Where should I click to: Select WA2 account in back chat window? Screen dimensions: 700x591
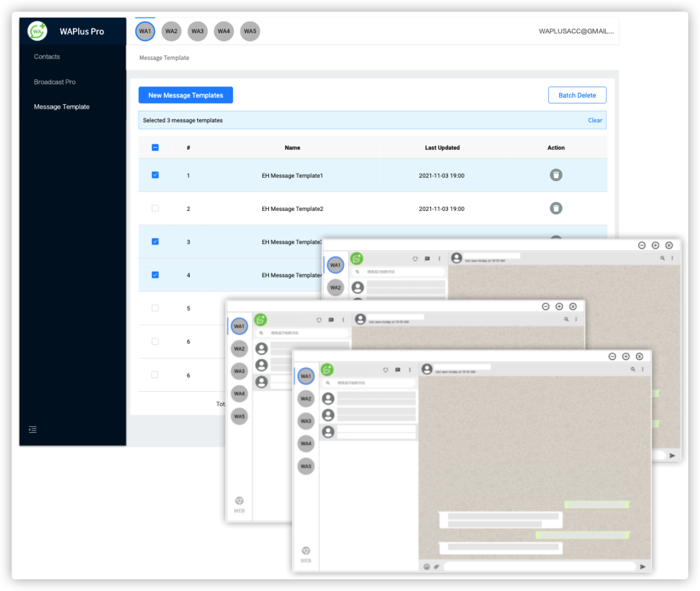tap(335, 287)
